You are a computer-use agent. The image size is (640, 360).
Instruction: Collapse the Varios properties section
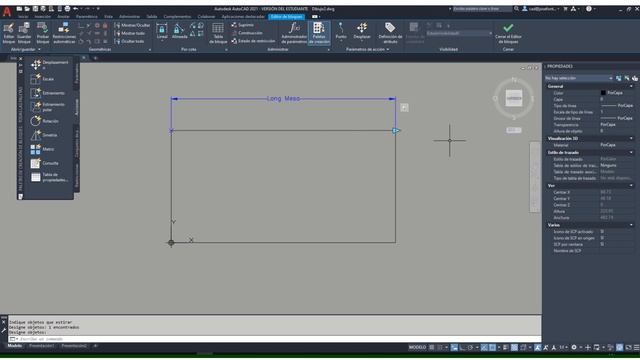pos(631,225)
